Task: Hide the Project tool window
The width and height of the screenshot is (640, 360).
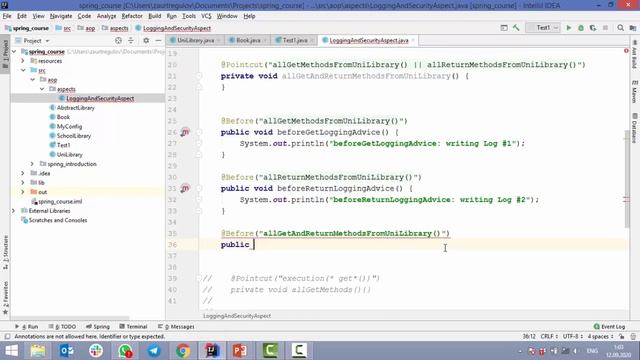Action: pos(158,40)
